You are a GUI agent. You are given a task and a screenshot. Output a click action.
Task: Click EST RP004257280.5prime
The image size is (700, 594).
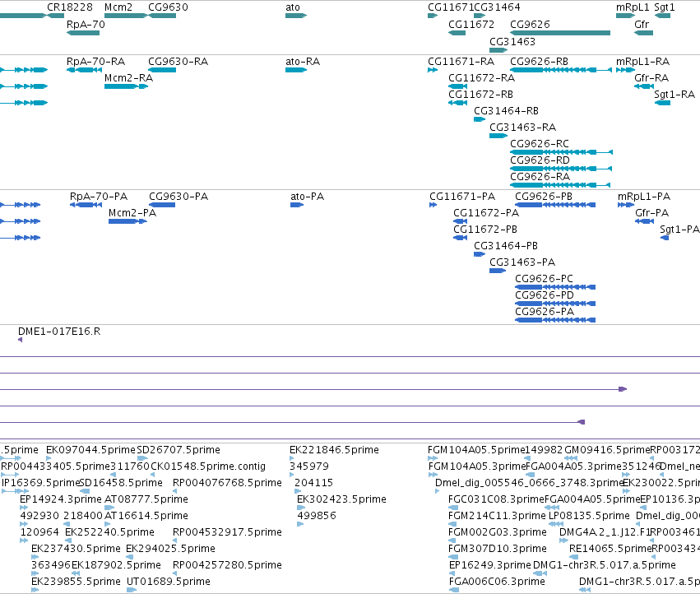pyautogui.click(x=227, y=565)
